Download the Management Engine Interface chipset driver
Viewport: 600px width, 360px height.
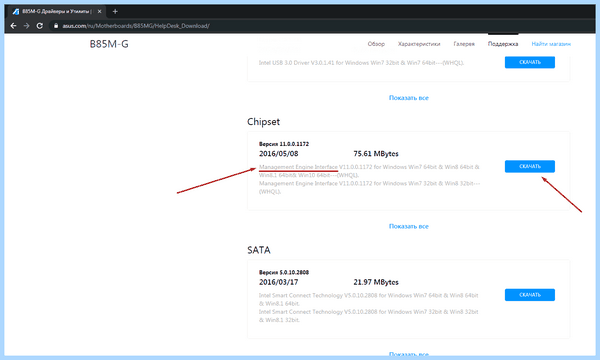tap(530, 166)
